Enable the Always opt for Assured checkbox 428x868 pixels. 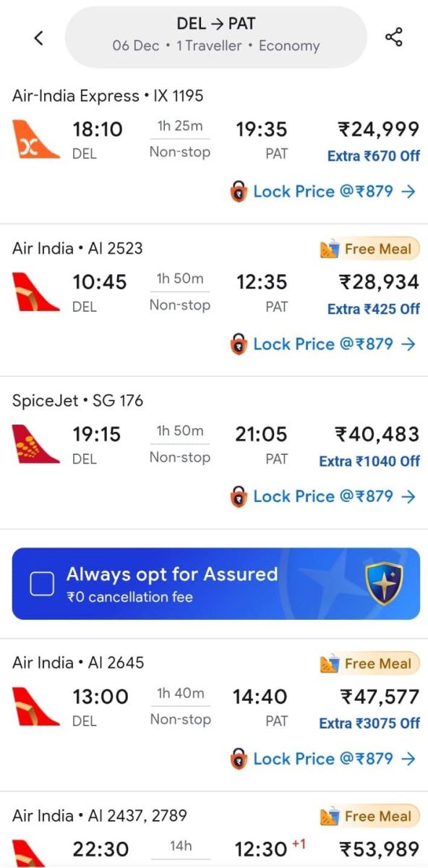pyautogui.click(x=43, y=583)
